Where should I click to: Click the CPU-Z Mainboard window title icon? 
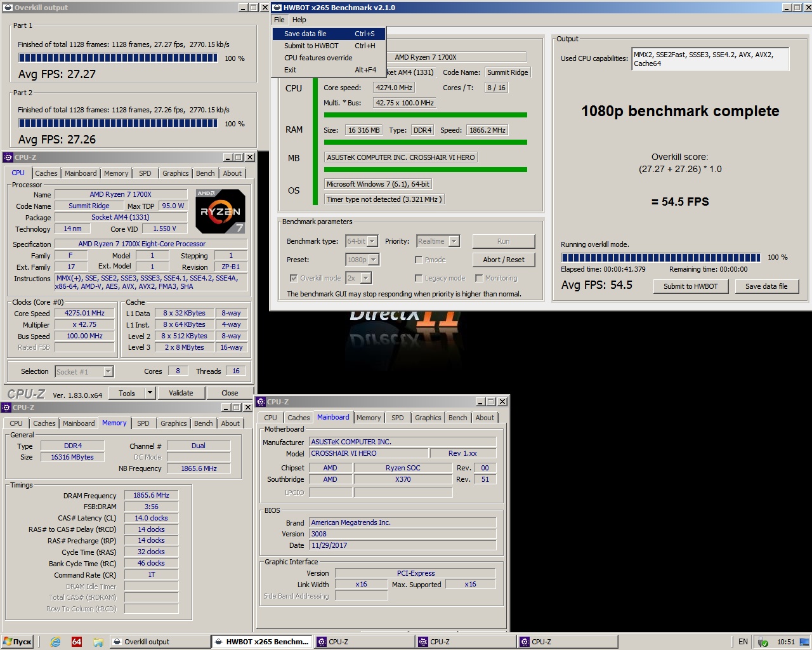click(261, 402)
